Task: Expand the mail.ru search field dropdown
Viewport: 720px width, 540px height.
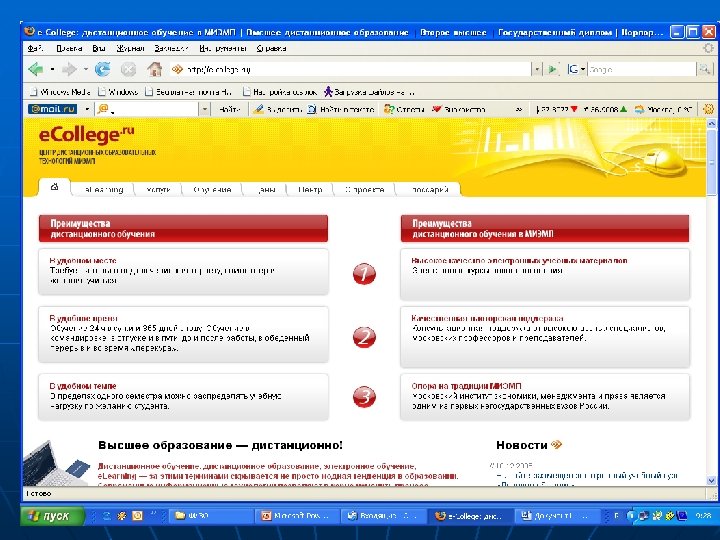Action: (x=204, y=109)
